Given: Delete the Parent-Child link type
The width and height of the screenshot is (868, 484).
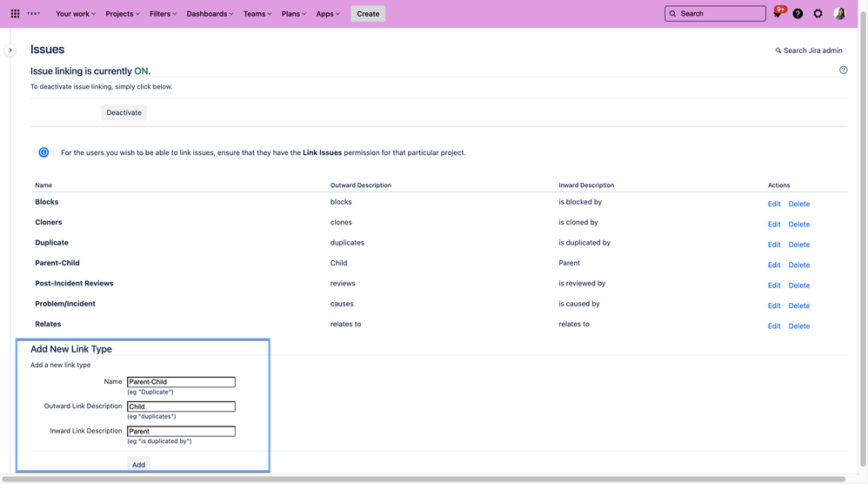Looking at the screenshot, I should (798, 266).
